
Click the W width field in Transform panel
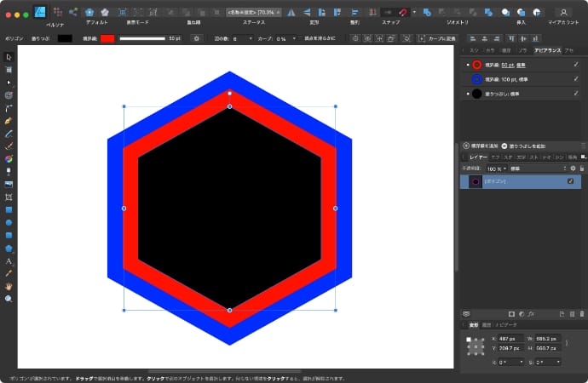point(545,339)
